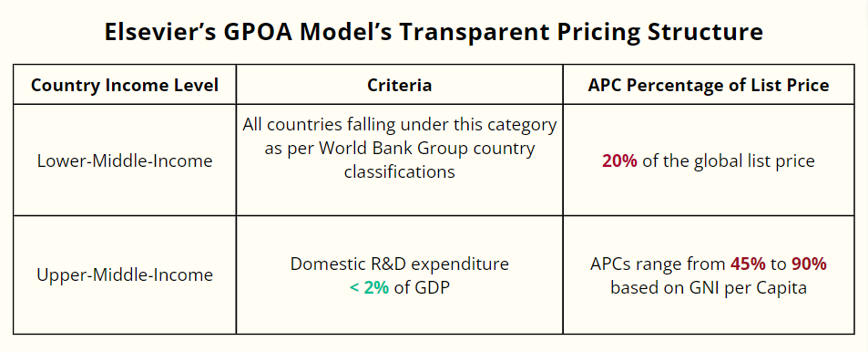This screenshot has height=352, width=868.
Task: Click 'based on GNI per Capita' text
Action: [x=709, y=287]
